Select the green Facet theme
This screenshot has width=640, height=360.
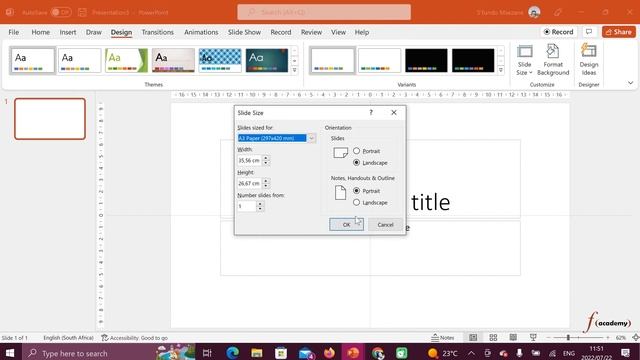click(x=126, y=60)
